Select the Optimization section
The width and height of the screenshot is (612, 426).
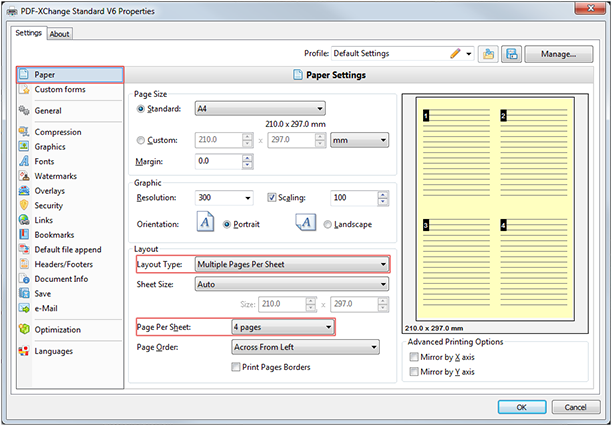point(59,330)
